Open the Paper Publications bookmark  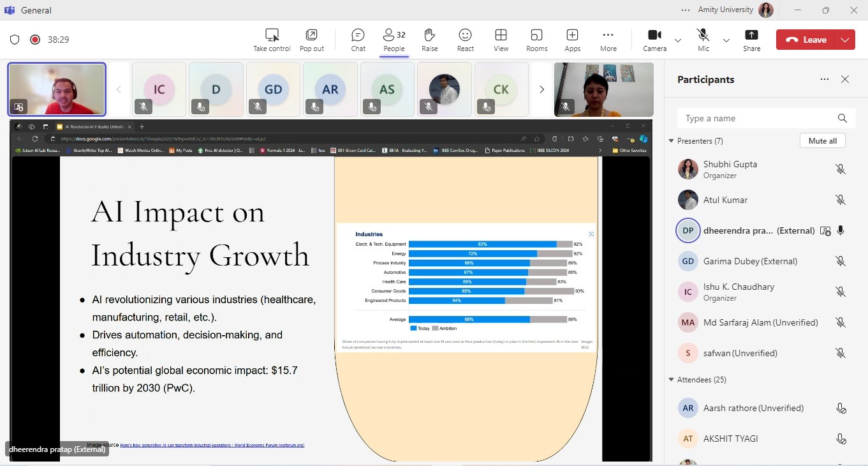pos(504,151)
